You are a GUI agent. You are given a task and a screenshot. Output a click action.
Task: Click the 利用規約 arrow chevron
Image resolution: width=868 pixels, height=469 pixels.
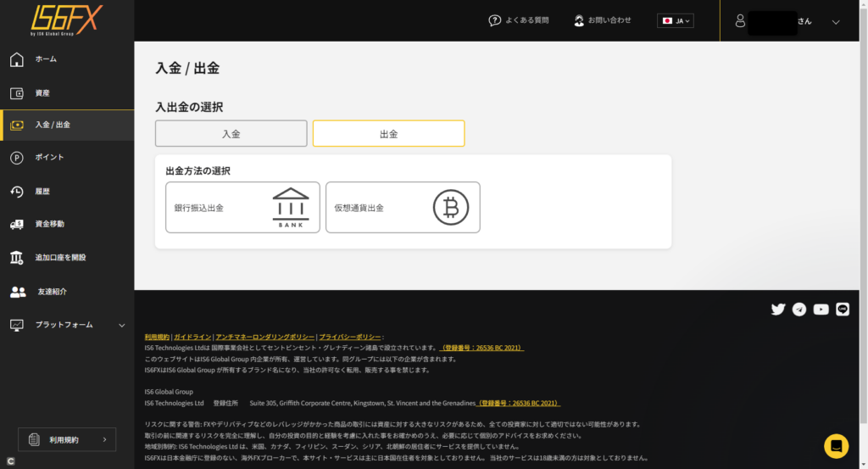click(104, 439)
